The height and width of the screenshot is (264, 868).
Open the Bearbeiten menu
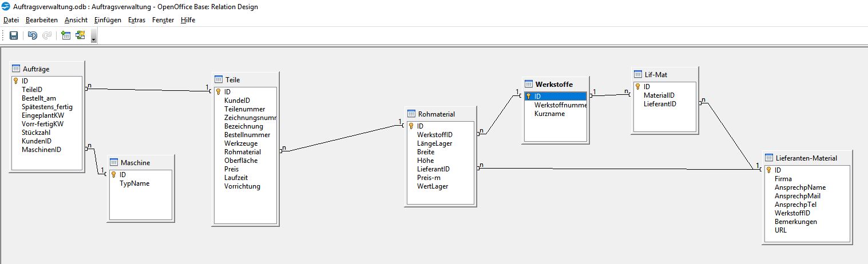tap(41, 20)
